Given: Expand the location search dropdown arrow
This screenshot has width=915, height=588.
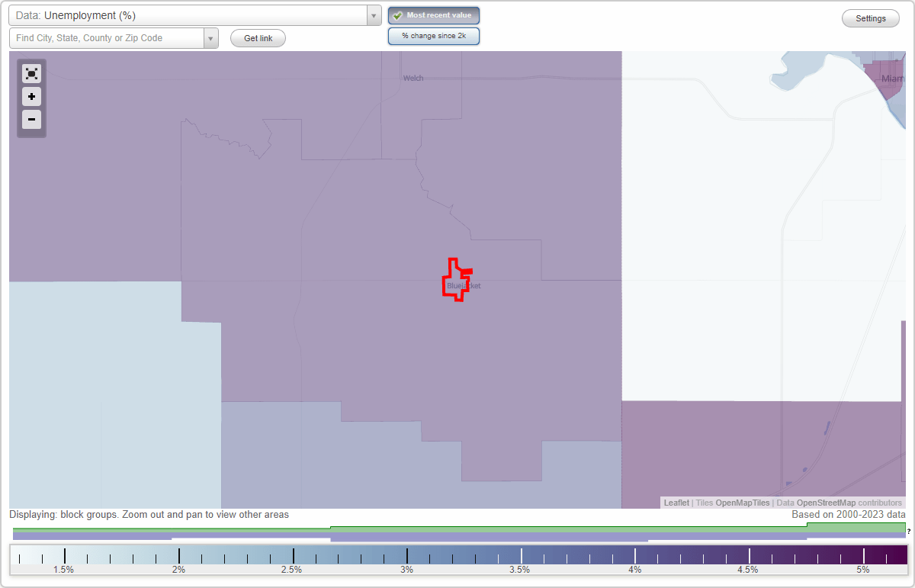Looking at the screenshot, I should [210, 38].
